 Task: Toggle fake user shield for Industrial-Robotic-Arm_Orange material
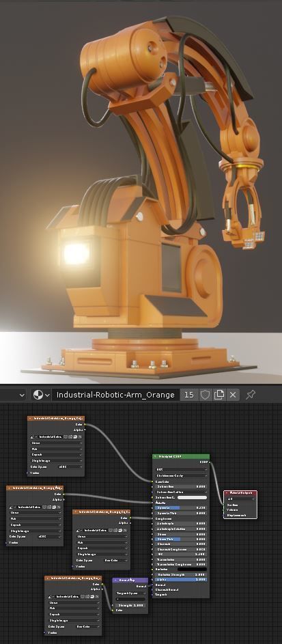206,395
